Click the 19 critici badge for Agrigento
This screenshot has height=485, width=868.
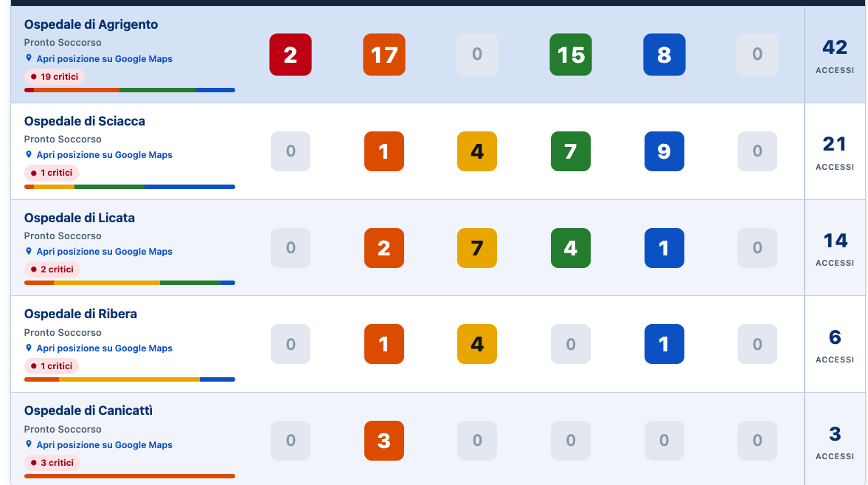point(55,77)
